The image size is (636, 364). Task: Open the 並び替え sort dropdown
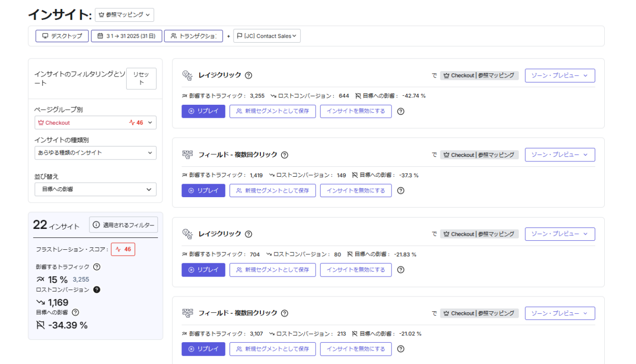click(x=95, y=189)
